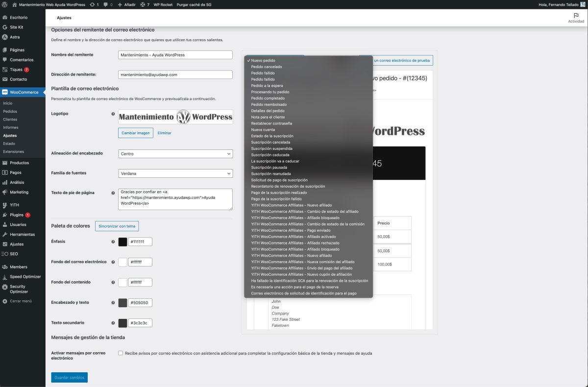Click the Guardar cambios button
Screen dimensions: 588x387
click(x=69, y=377)
